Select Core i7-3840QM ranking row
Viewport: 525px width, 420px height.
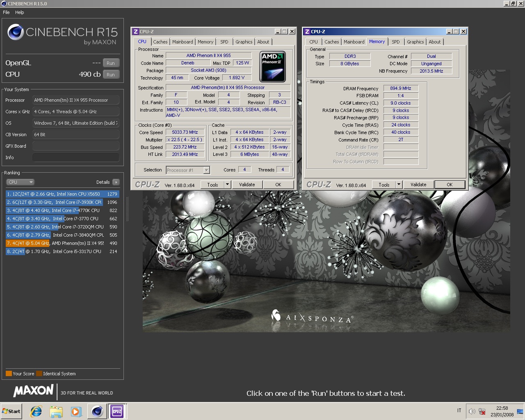tap(62, 235)
